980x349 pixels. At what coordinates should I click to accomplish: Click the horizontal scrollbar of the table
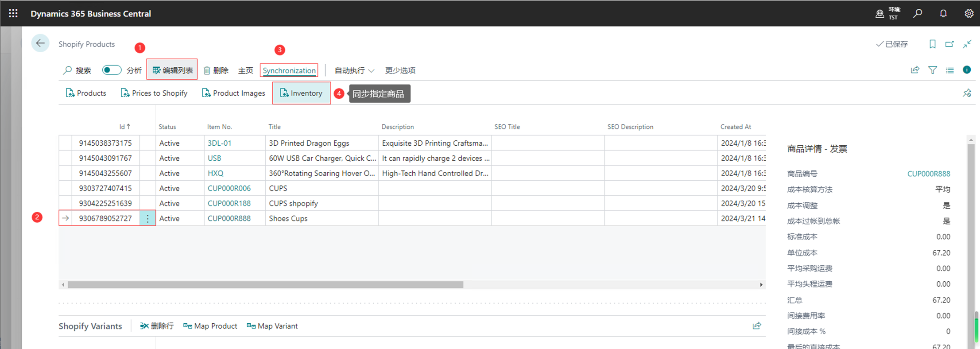[x=265, y=285]
